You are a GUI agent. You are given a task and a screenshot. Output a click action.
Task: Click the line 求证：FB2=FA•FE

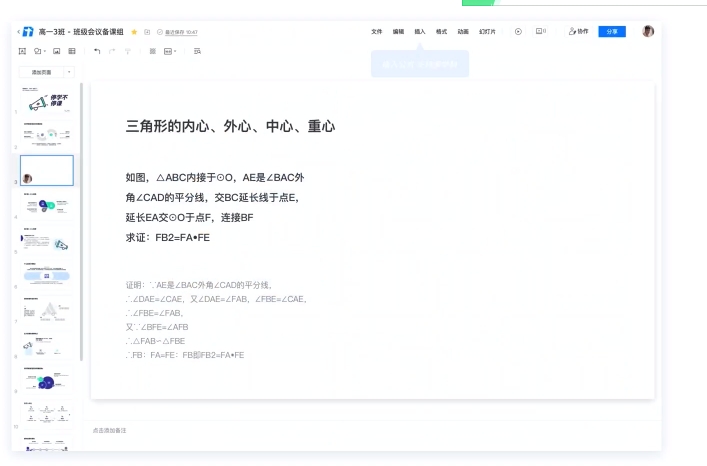tap(168, 238)
